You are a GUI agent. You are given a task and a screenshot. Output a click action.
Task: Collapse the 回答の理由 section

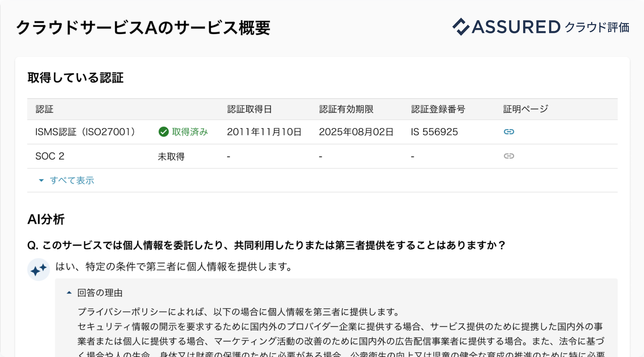[69, 292]
